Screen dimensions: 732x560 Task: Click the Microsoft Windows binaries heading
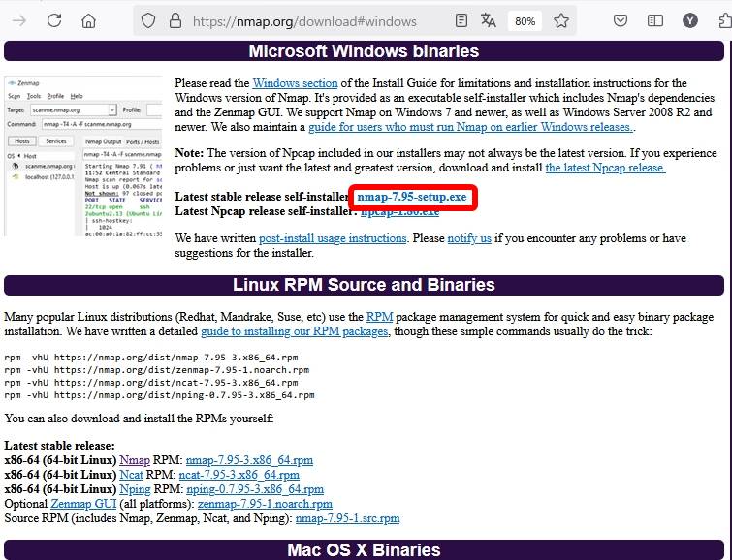pyautogui.click(x=364, y=51)
